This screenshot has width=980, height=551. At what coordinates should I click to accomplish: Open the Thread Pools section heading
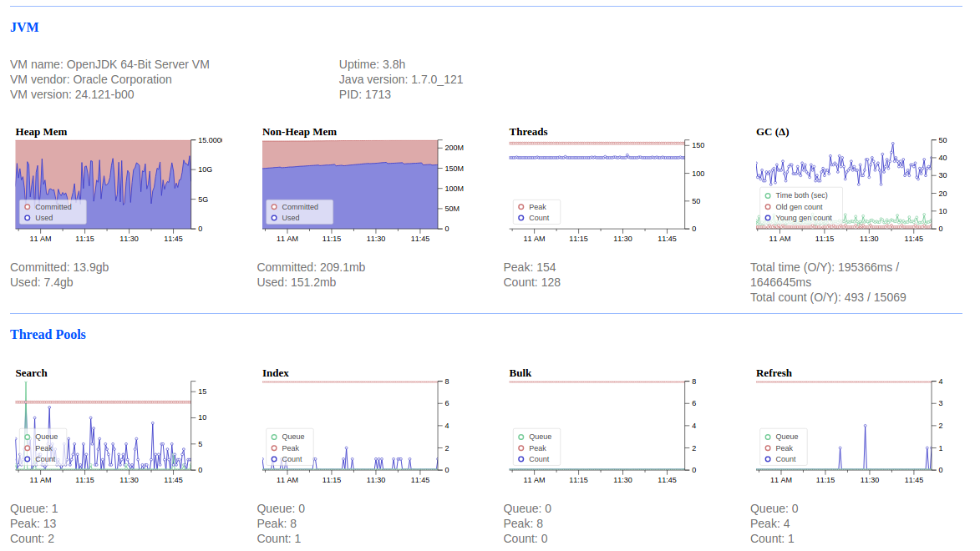click(48, 334)
